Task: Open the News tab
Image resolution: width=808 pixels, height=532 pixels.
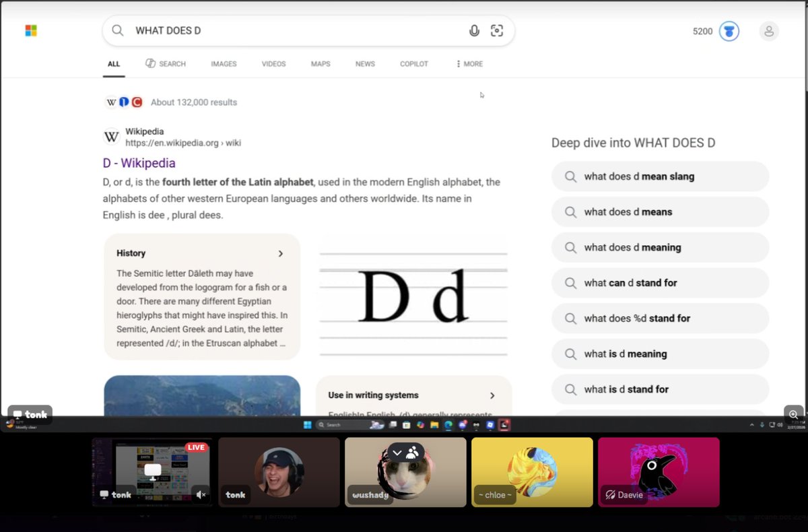Action: (x=365, y=64)
